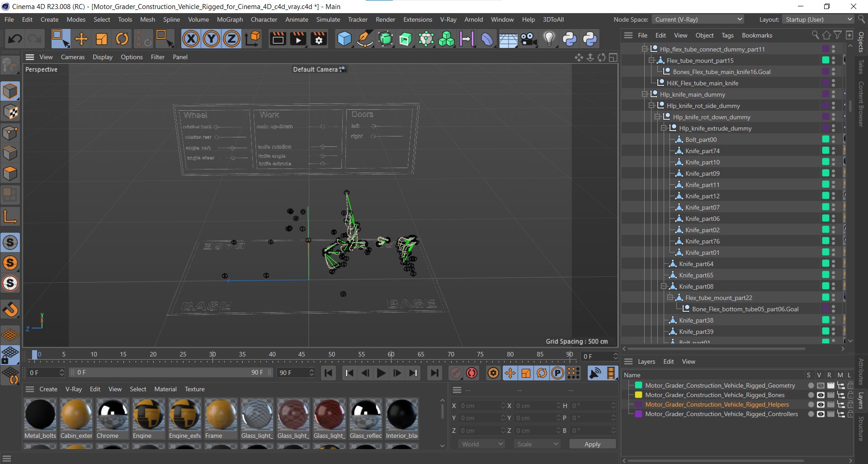Enable Snap magnet icon
This screenshot has height=464, width=868.
10,309
